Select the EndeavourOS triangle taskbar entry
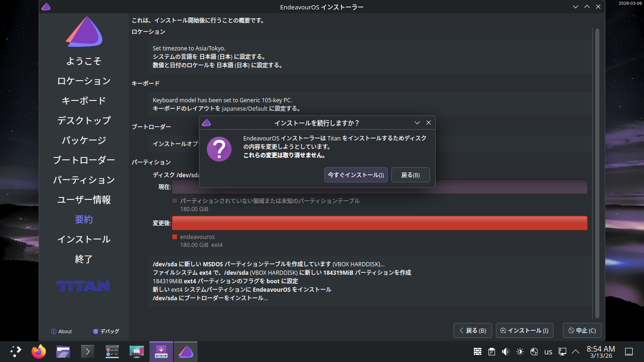 (186, 352)
